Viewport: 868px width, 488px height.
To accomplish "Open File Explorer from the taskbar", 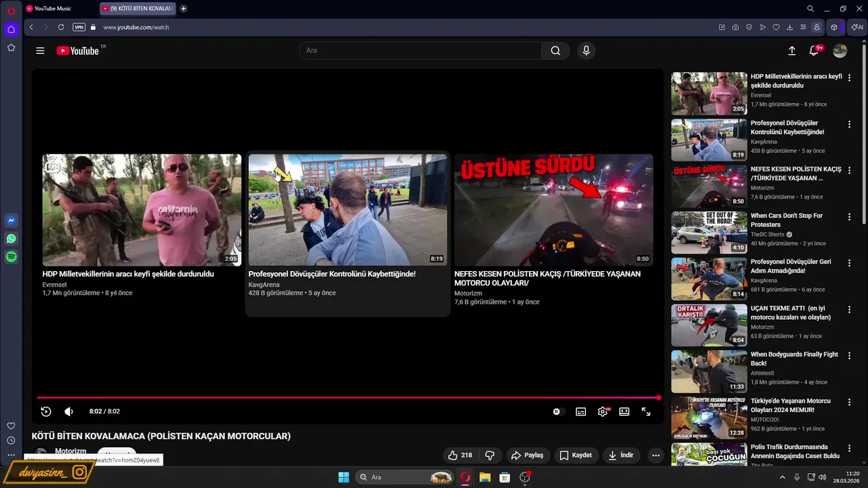I will click(x=485, y=477).
